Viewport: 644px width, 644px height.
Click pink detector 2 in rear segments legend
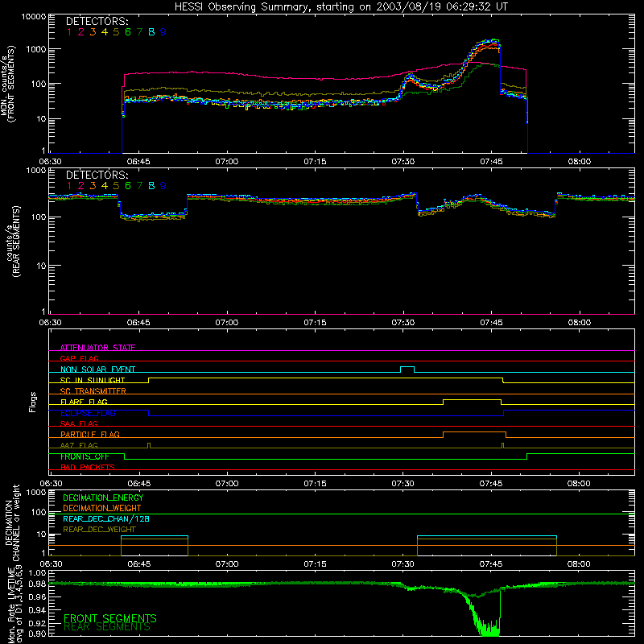[81, 186]
